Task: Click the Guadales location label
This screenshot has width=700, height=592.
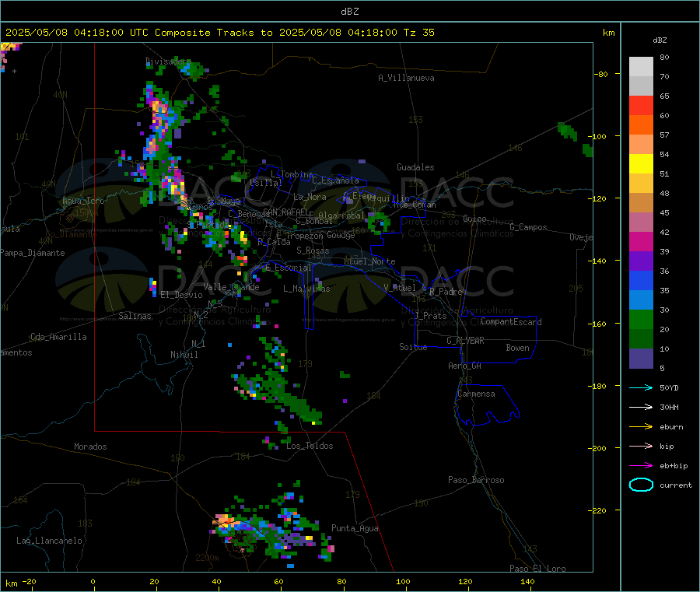Action: 415,167
